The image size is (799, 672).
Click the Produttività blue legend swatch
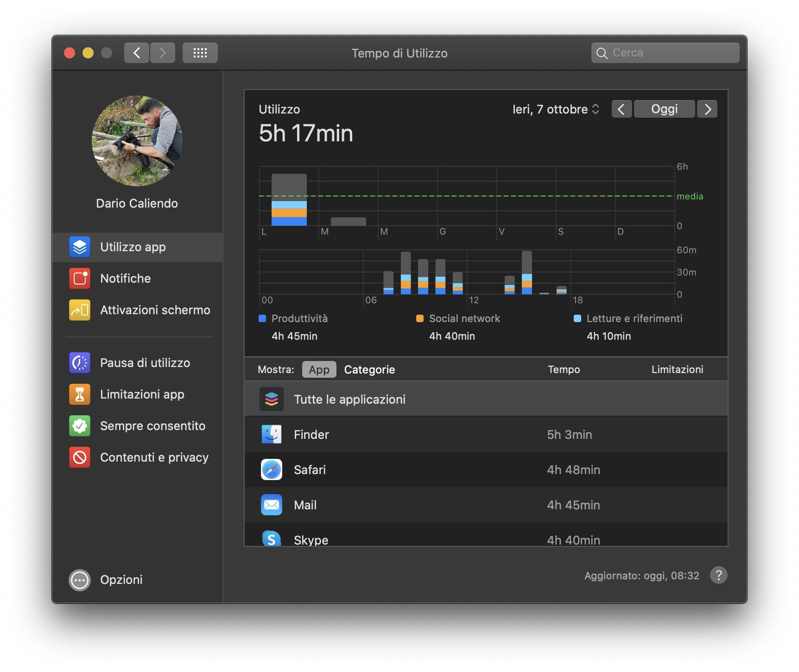(x=262, y=318)
